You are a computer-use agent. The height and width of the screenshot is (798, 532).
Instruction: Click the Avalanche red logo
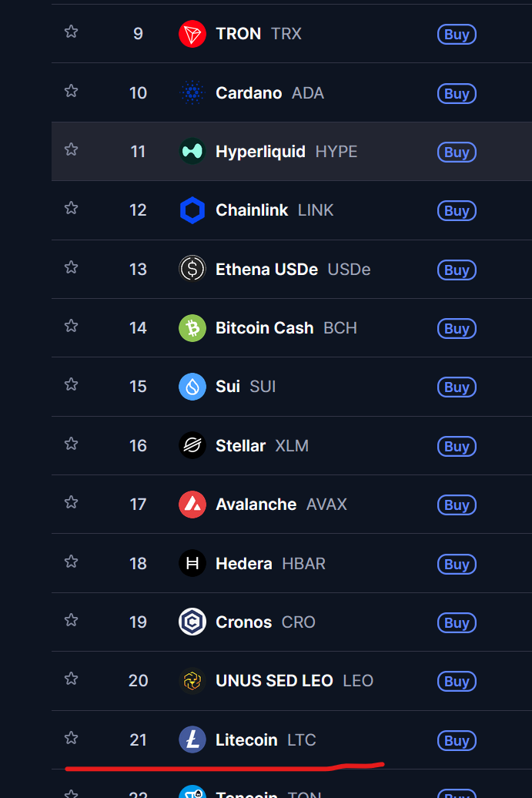click(x=192, y=505)
